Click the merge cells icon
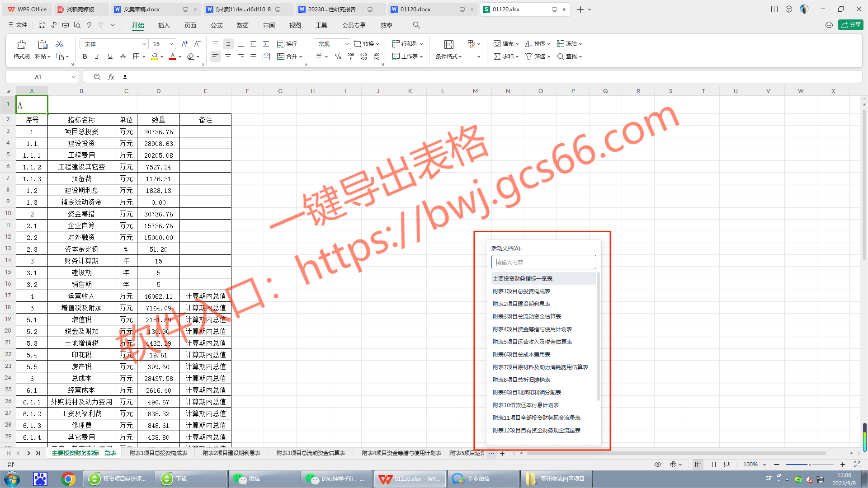Image resolution: width=868 pixels, height=488 pixels. point(281,56)
